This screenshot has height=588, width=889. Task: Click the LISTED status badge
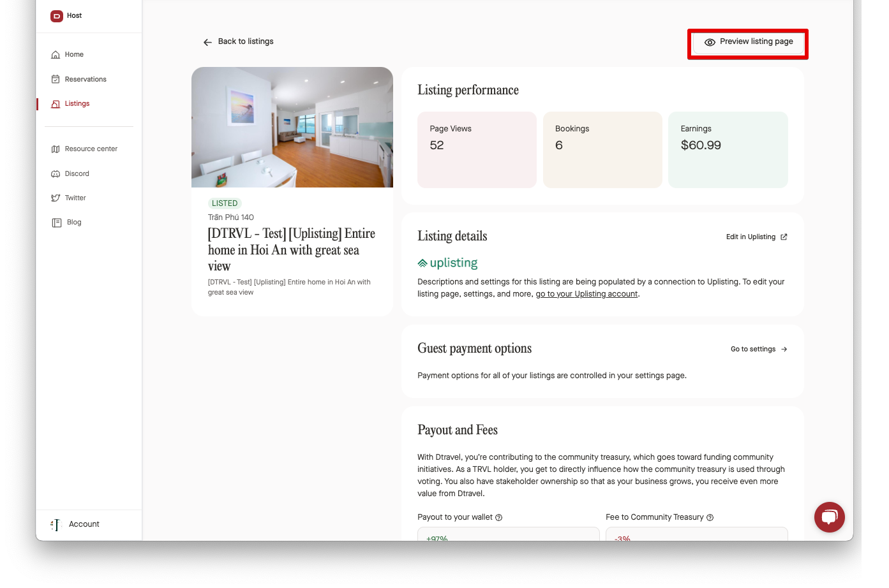pyautogui.click(x=225, y=203)
